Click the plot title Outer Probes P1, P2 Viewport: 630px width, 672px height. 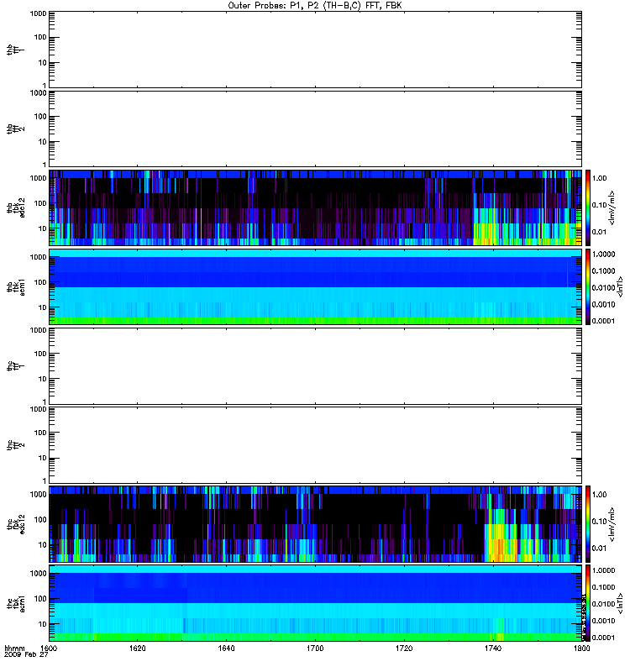coord(314,6)
